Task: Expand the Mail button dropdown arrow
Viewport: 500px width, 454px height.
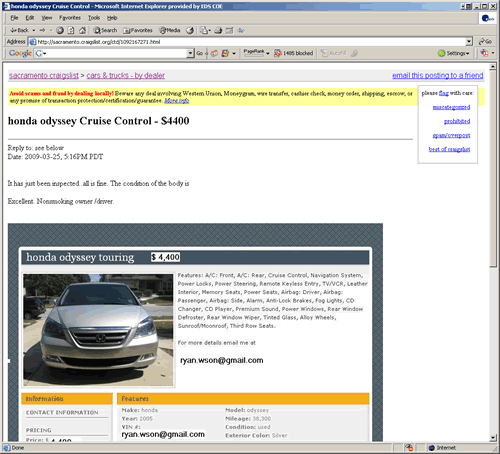Action: point(209,30)
